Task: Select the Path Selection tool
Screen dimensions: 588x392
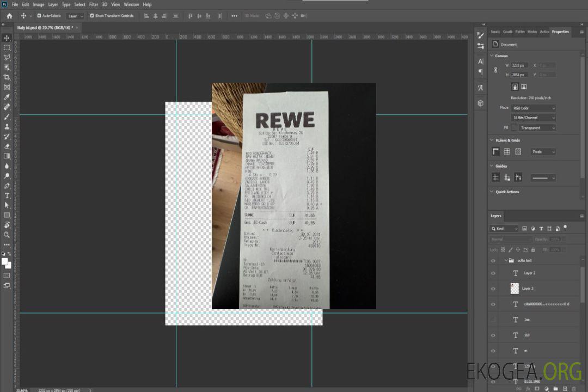Action: click(x=7, y=205)
